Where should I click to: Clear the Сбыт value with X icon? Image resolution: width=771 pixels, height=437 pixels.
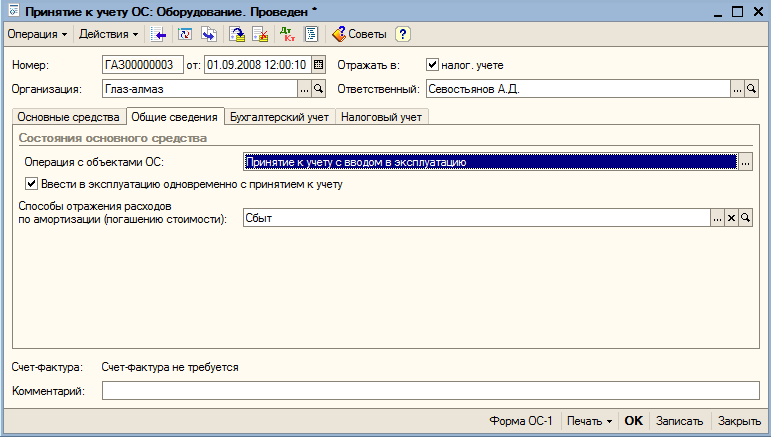(x=731, y=218)
